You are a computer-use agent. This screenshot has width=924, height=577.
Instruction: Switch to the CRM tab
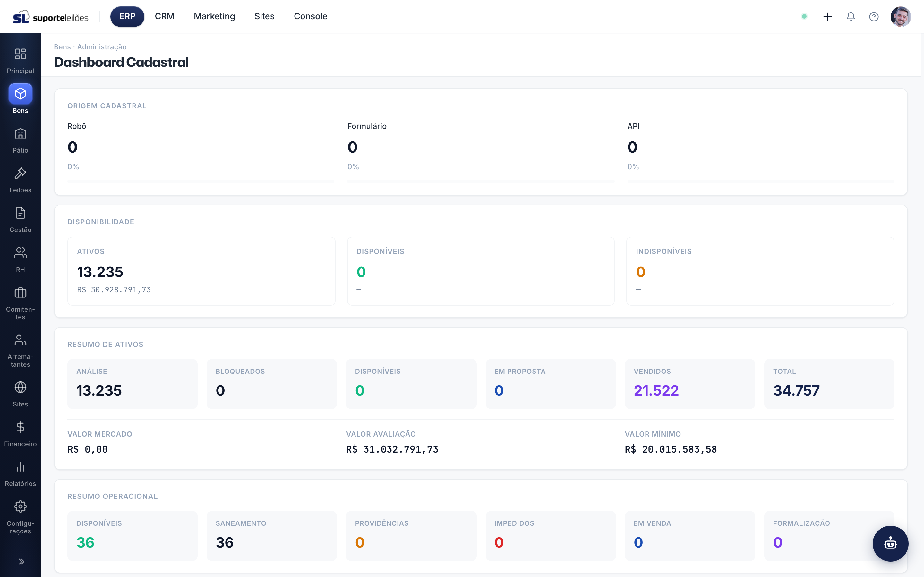pos(165,16)
